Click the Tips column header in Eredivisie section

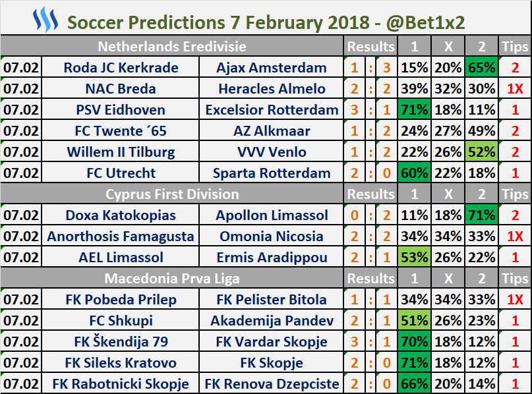(x=515, y=47)
